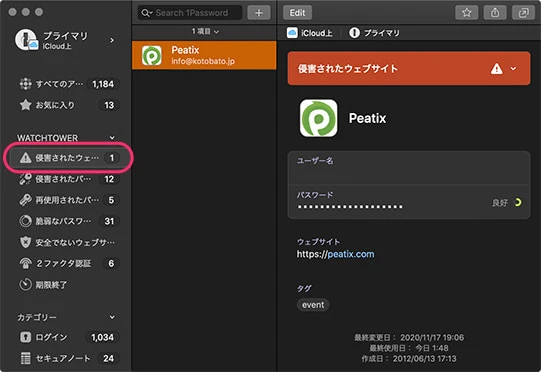Open item in separate window icon

click(523, 13)
